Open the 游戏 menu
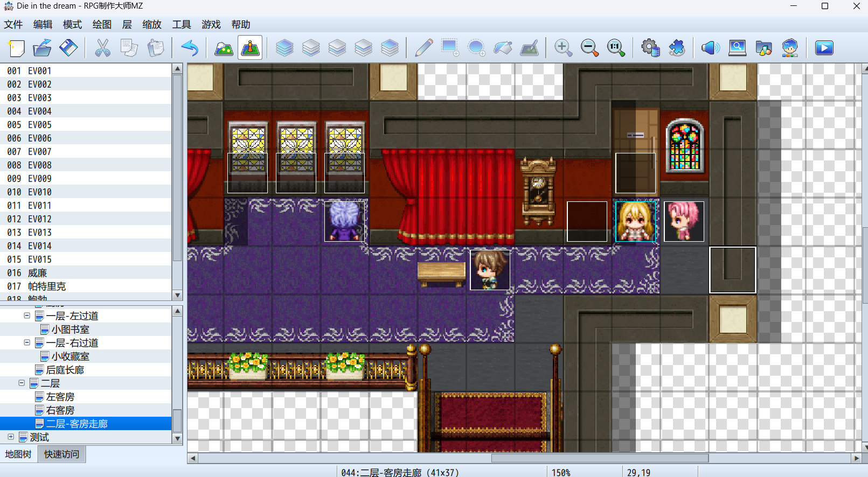This screenshot has height=477, width=868. tap(211, 24)
